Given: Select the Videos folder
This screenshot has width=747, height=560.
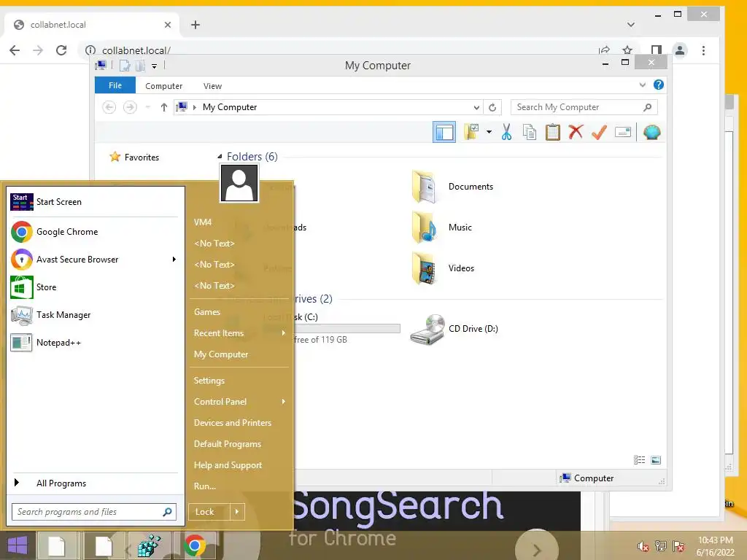Looking at the screenshot, I should tap(443, 268).
